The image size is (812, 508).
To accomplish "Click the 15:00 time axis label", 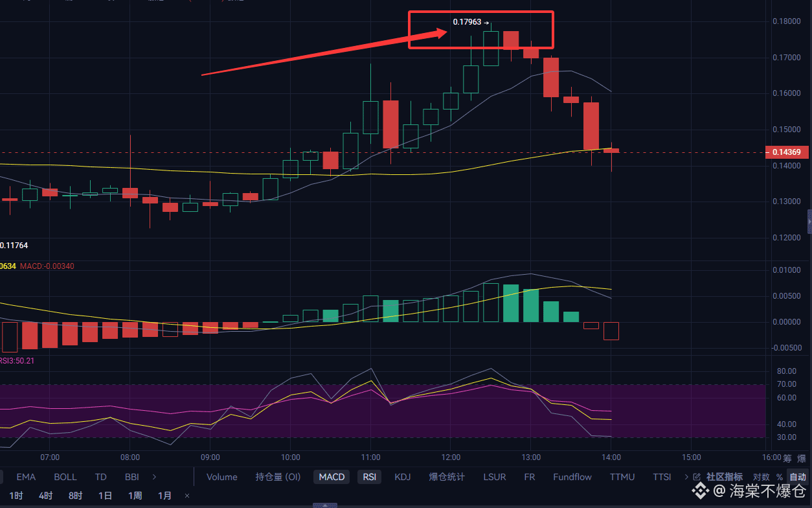I will 692,457.
